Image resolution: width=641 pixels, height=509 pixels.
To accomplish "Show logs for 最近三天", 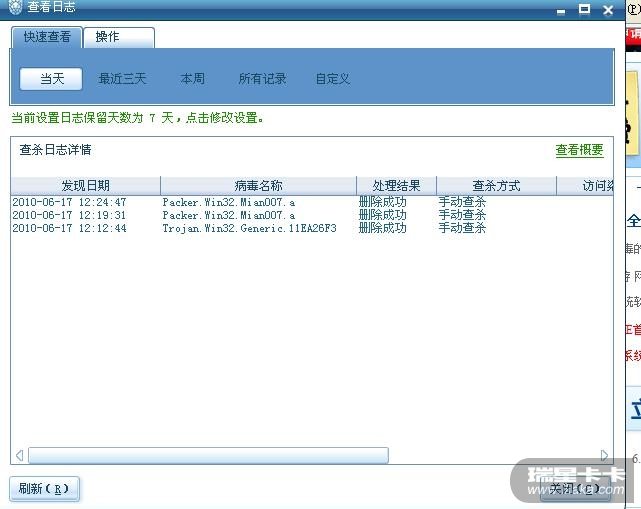I will (122, 78).
